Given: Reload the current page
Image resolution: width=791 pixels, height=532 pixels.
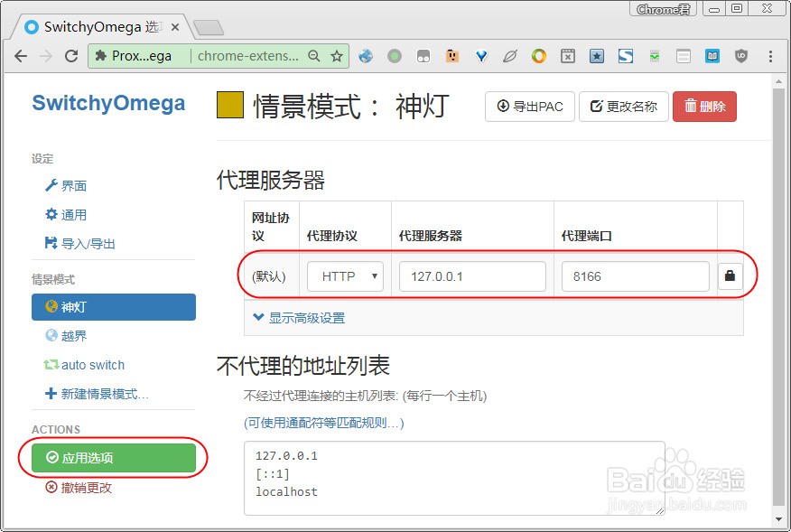Looking at the screenshot, I should click(x=71, y=55).
